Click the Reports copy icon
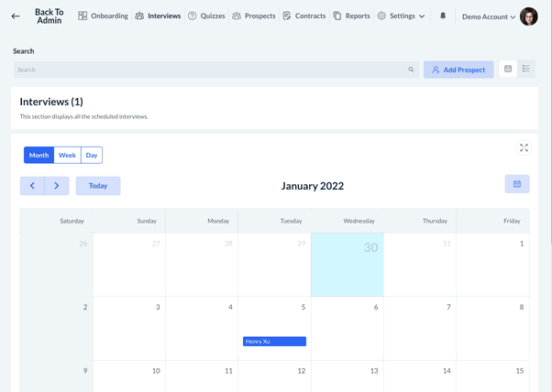The image size is (552, 392). coord(337,16)
